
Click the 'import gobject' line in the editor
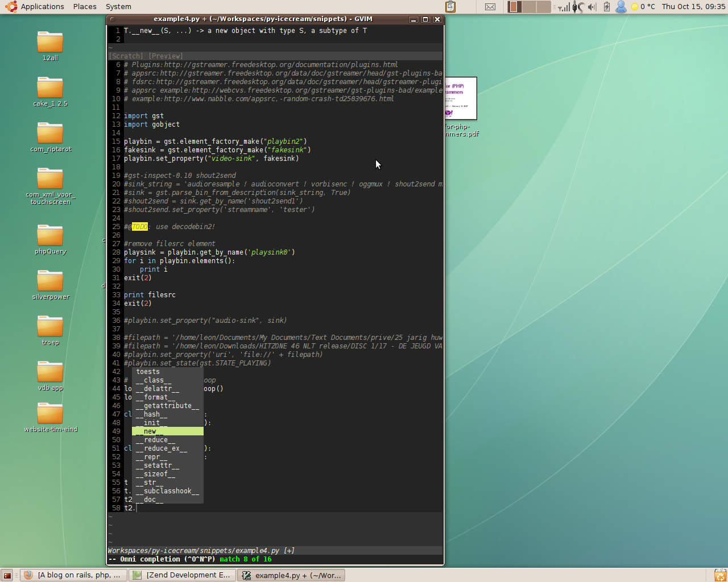[152, 124]
